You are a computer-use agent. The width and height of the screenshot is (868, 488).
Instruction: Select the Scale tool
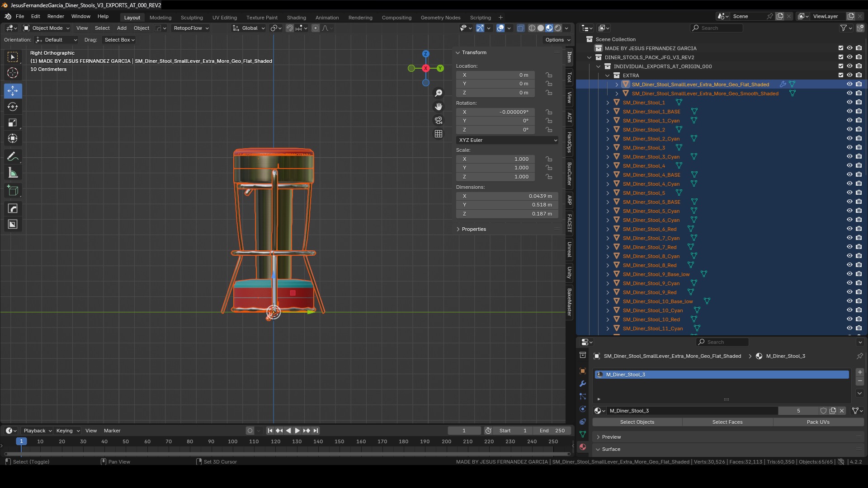point(13,122)
